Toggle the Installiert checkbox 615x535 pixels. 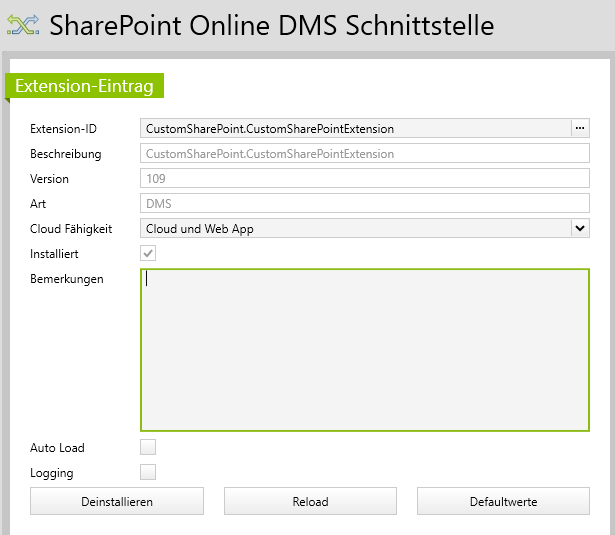[x=148, y=255]
